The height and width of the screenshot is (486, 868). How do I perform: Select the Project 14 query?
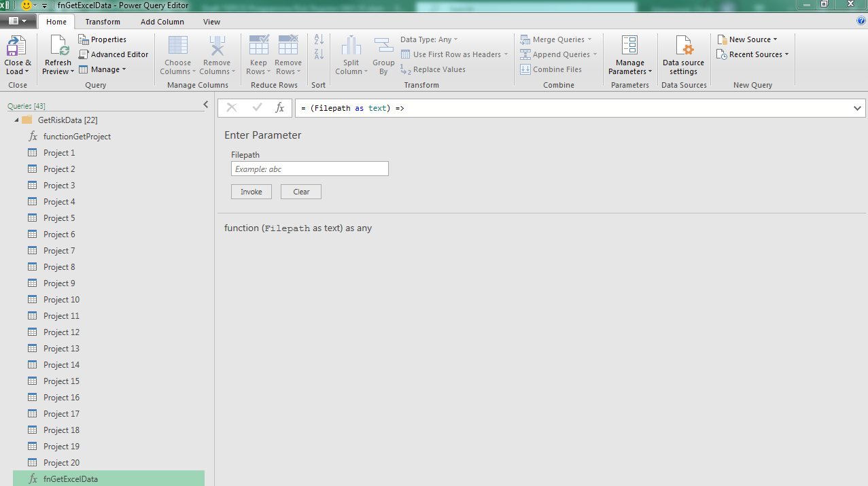click(x=109, y=365)
